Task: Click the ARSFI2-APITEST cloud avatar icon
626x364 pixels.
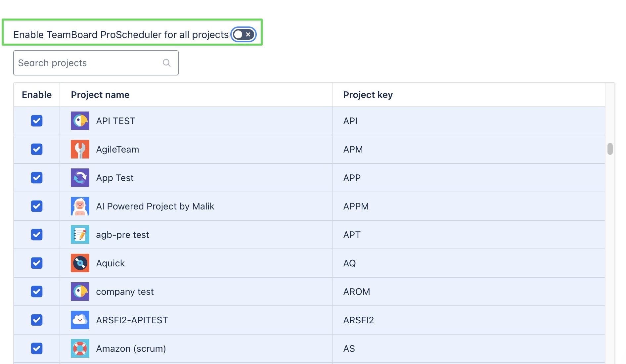Action: 80,320
